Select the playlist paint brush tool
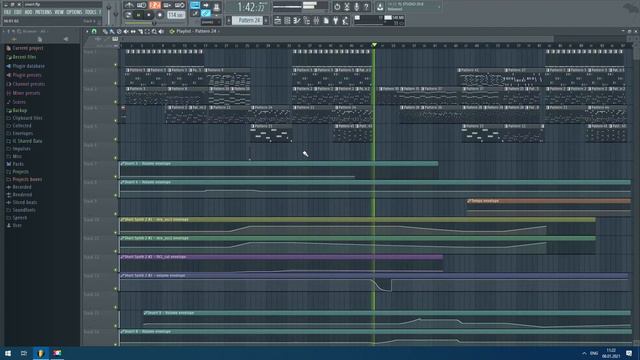Image resolution: width=640 pixels, height=360 pixels. (112, 31)
